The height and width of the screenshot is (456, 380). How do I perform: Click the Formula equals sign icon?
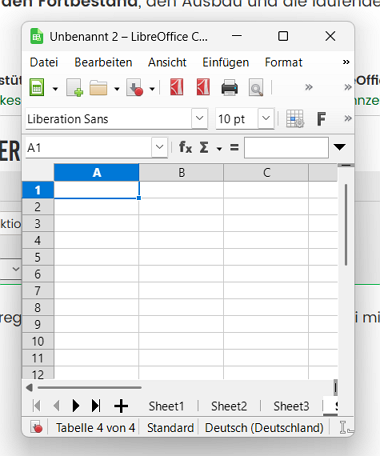click(234, 147)
